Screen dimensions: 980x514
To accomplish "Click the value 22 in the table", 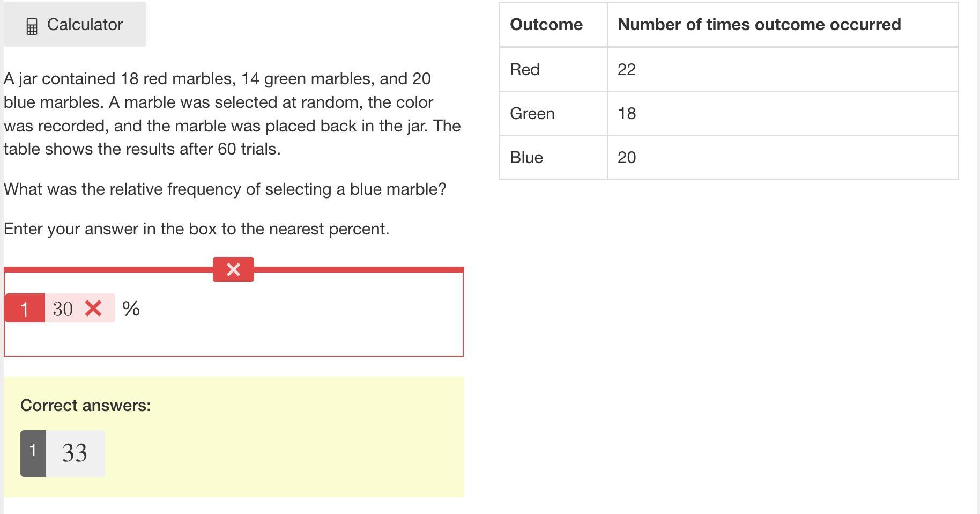I will (627, 69).
